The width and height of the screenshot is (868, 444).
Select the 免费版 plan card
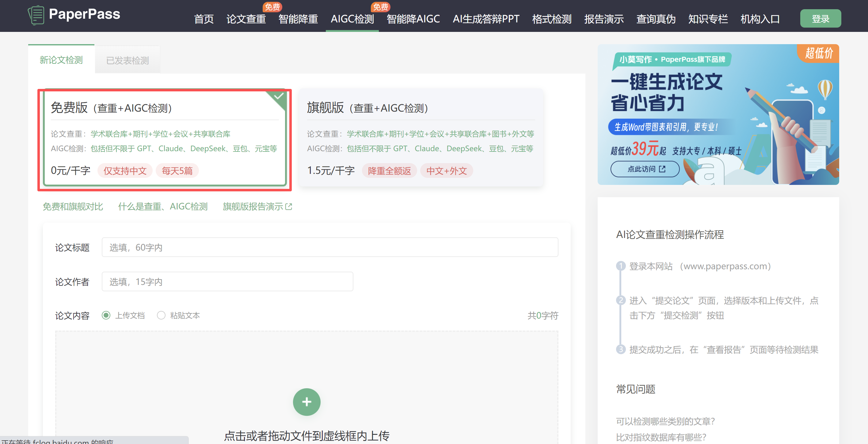click(x=165, y=138)
